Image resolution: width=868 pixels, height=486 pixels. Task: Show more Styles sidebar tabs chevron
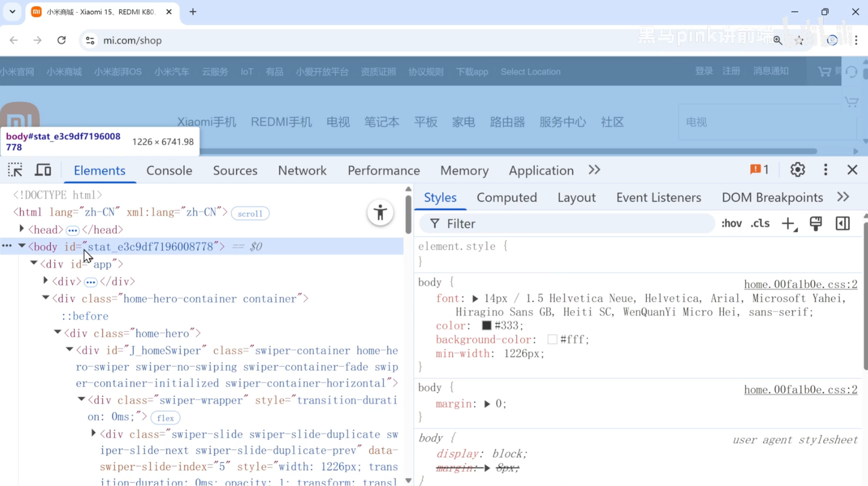pyautogui.click(x=843, y=197)
